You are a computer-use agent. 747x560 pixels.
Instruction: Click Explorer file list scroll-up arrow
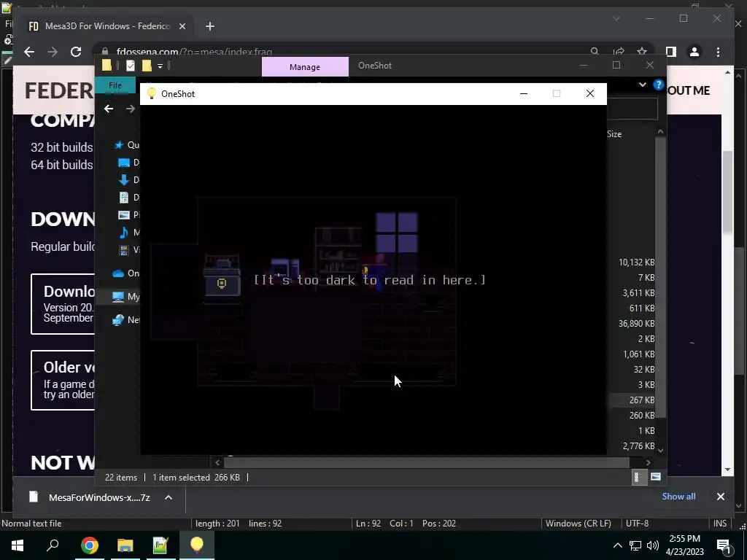(660, 131)
